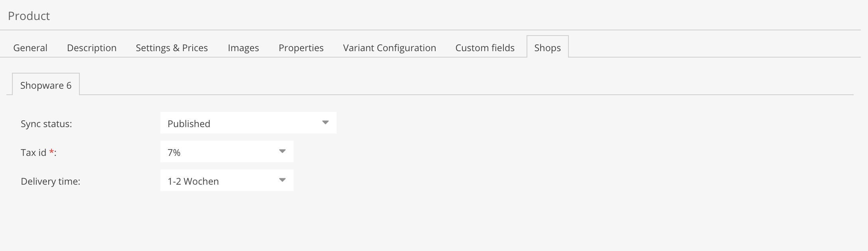The image size is (868, 251).
Task: Click the 1-2 Wochen delivery time value
Action: (193, 181)
